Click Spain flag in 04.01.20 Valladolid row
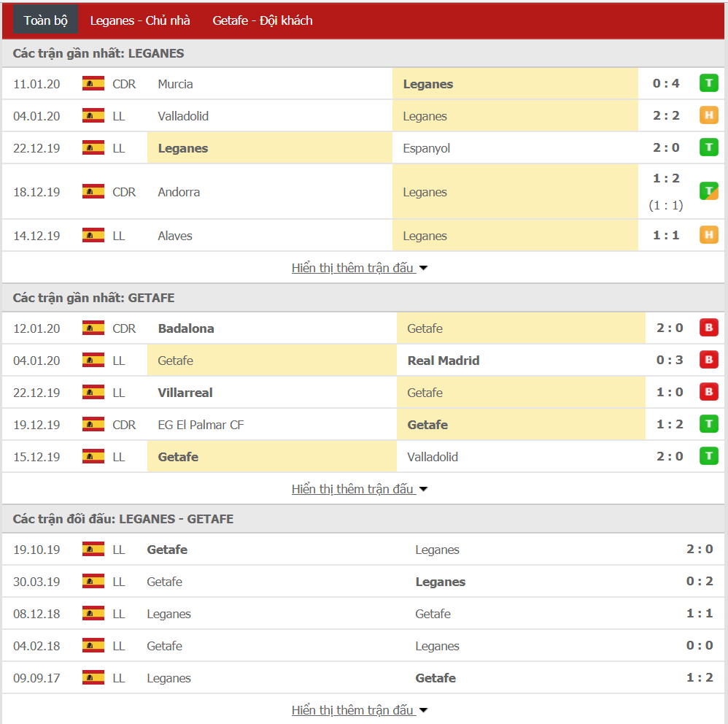Image resolution: width=728 pixels, height=724 pixels. 93,115
